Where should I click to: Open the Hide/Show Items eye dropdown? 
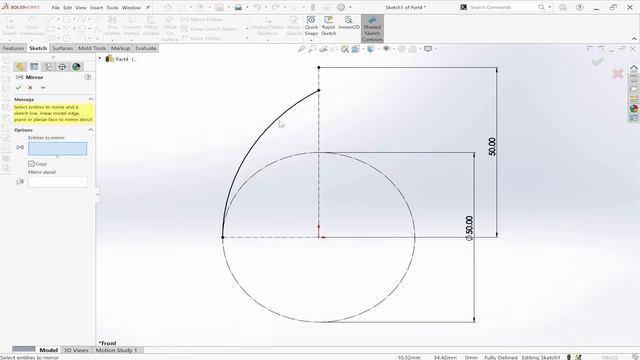coord(386,49)
